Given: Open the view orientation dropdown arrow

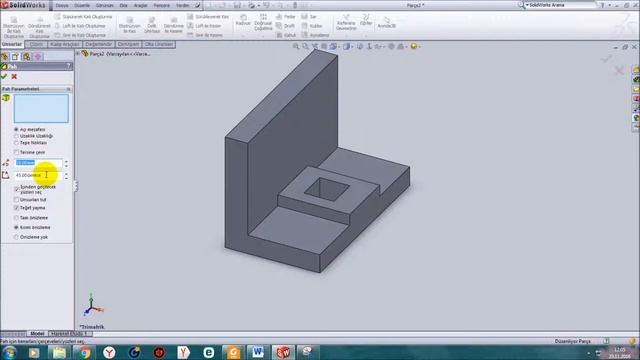Looking at the screenshot, I should click(338, 47).
